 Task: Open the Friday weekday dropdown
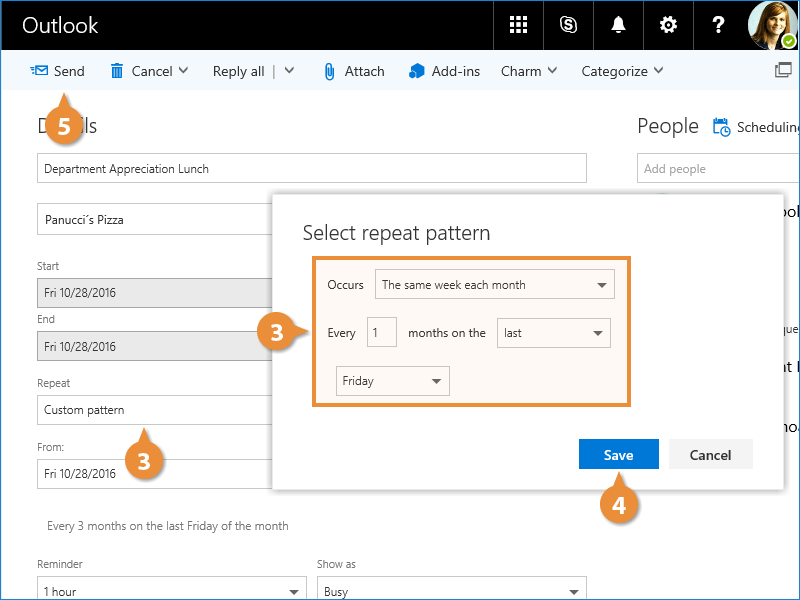pos(392,381)
